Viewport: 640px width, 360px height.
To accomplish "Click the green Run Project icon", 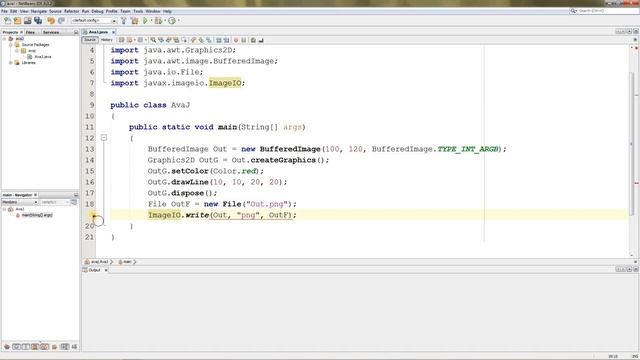I will (145, 20).
